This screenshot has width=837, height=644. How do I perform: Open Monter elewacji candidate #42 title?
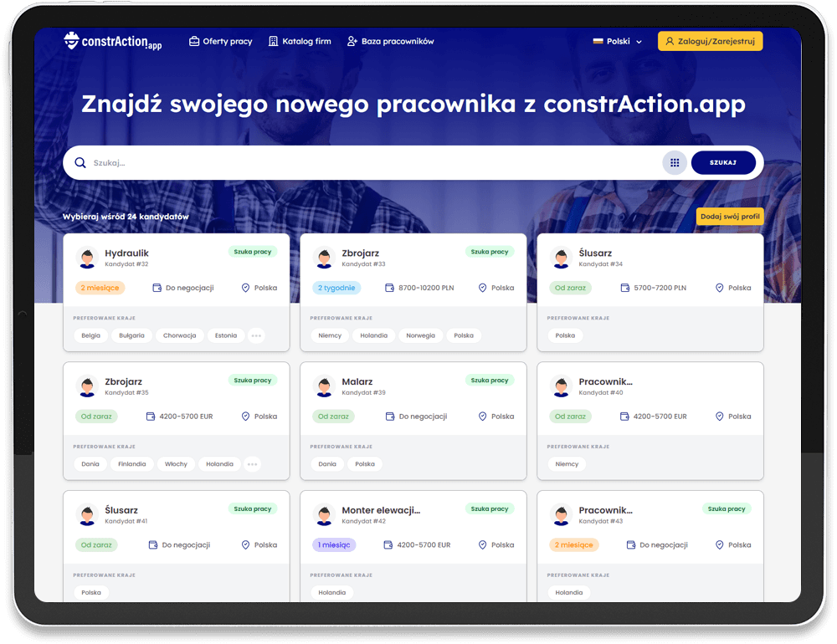(381, 510)
